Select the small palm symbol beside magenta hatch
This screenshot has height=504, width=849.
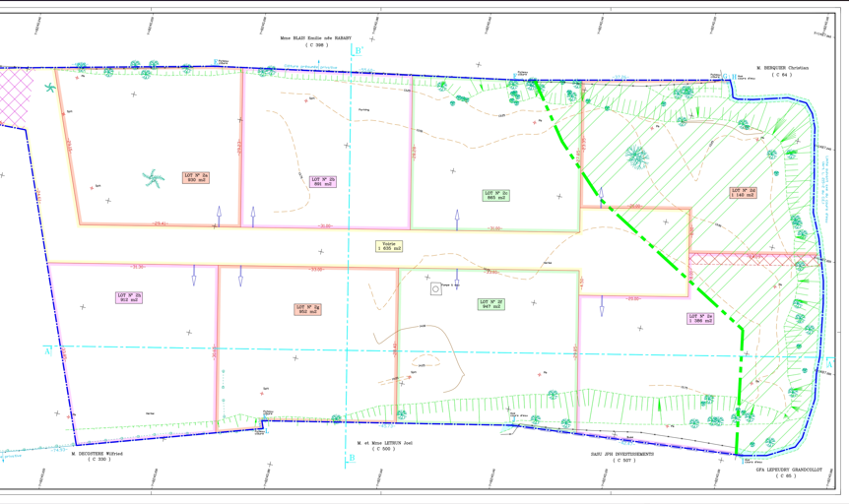pos(50,88)
